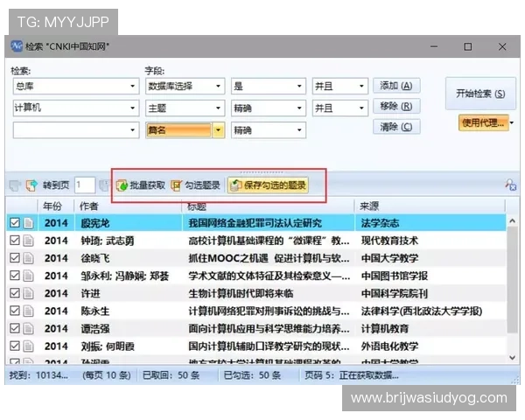Image resolution: width=525 pixels, height=420 pixels.
Task: Uncheck the 徐晓飞 record checkbox
Action: pyautogui.click(x=15, y=258)
